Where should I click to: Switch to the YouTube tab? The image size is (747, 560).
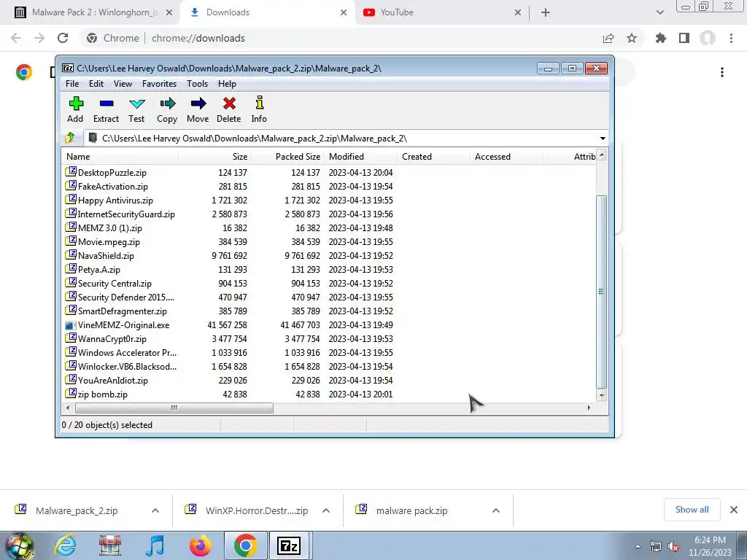tap(441, 12)
